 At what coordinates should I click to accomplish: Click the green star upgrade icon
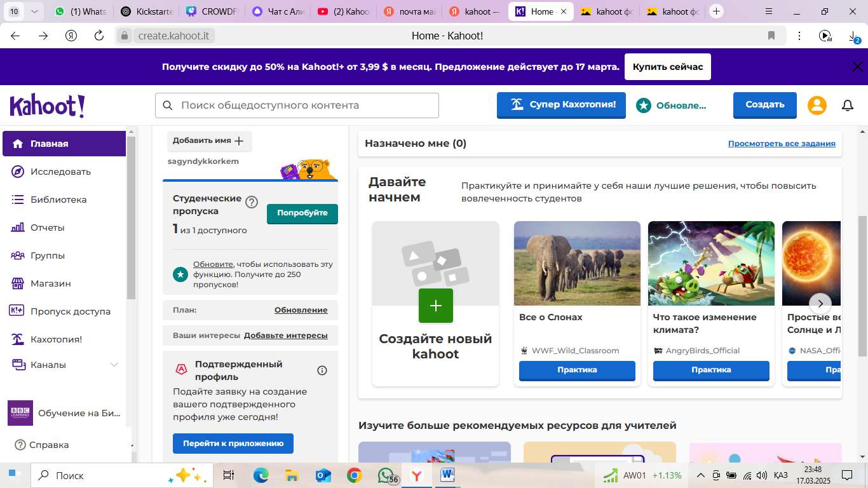coord(644,105)
